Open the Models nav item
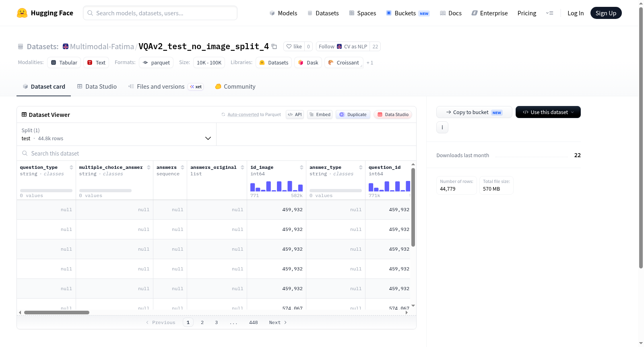The image size is (644, 347). [283, 13]
